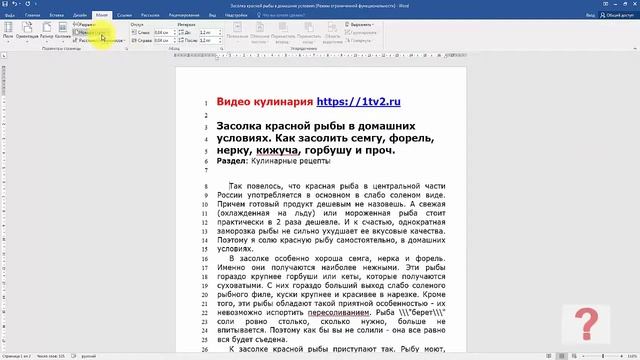Select the Layout (Макет) tab
Viewport: 640px width, 360px height.
click(x=102, y=15)
